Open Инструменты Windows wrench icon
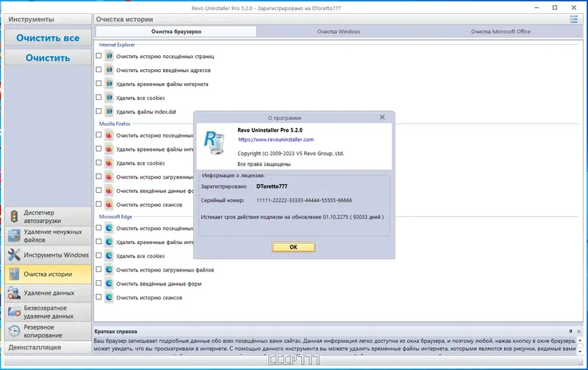Viewport: 588px width, 370px height. point(14,255)
